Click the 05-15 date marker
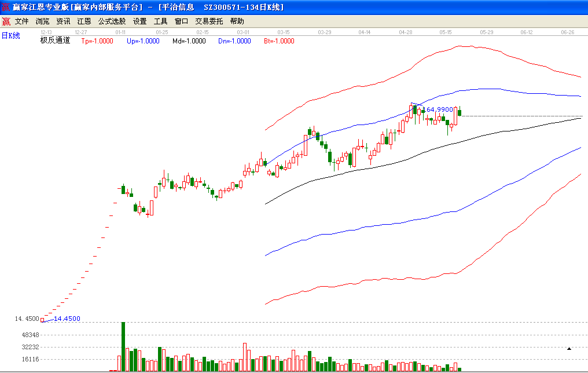This screenshot has width=588, height=373. point(446,32)
